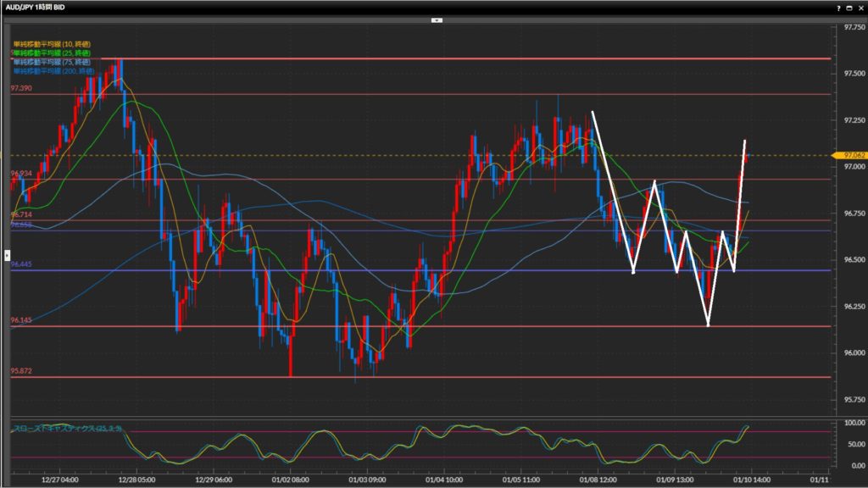This screenshot has width=868, height=488.
Task: Click the maximize window icon in title bar
Action: 849,7
